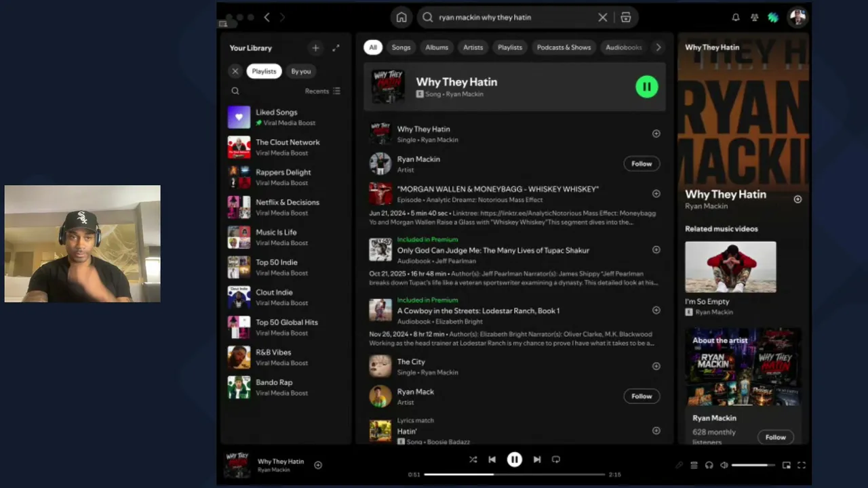Toggle the By you filter chip
Screen dimensions: 868x488
pyautogui.click(x=301, y=71)
